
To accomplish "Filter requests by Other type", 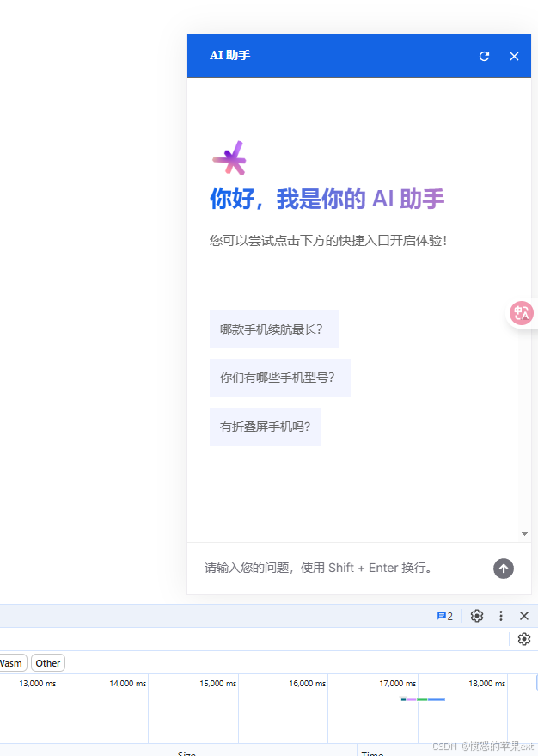I will pyautogui.click(x=47, y=663).
